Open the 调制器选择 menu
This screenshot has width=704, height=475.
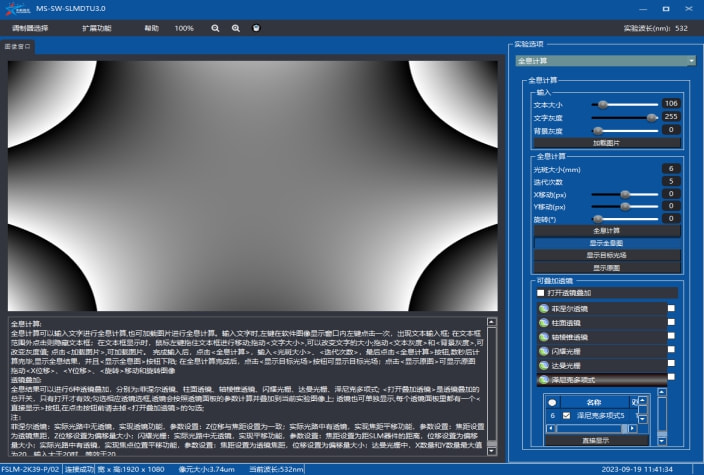click(x=29, y=28)
